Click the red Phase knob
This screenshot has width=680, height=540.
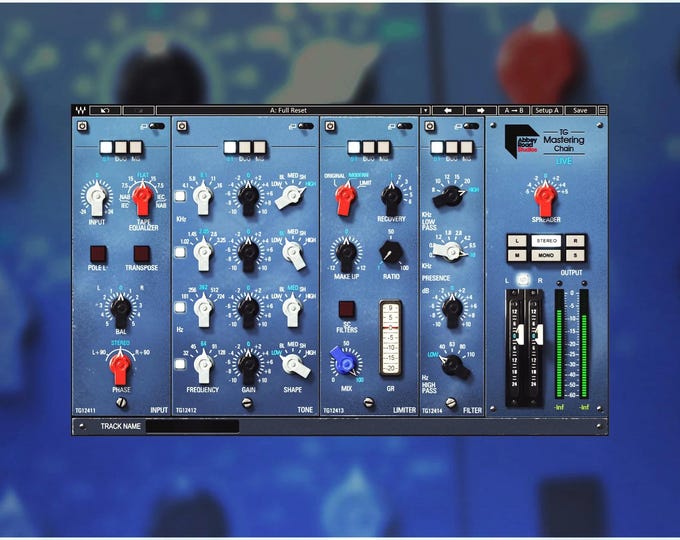[120, 367]
